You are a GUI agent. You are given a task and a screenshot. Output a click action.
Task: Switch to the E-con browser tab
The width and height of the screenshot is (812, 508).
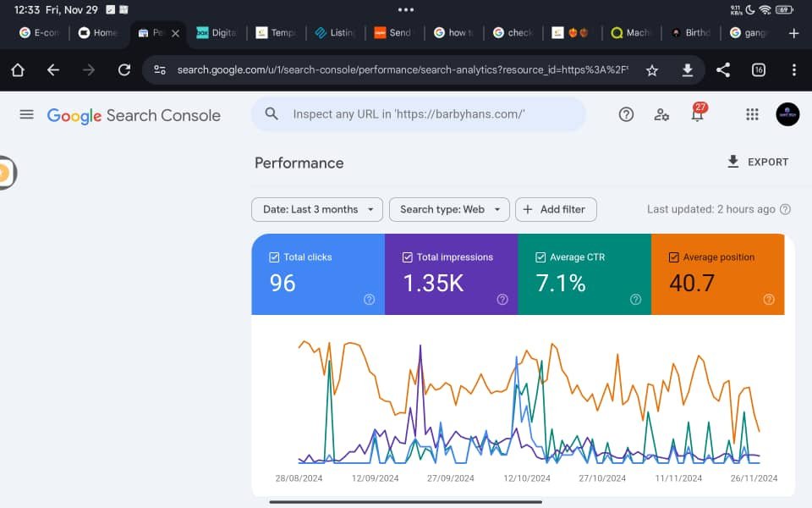coord(39,33)
